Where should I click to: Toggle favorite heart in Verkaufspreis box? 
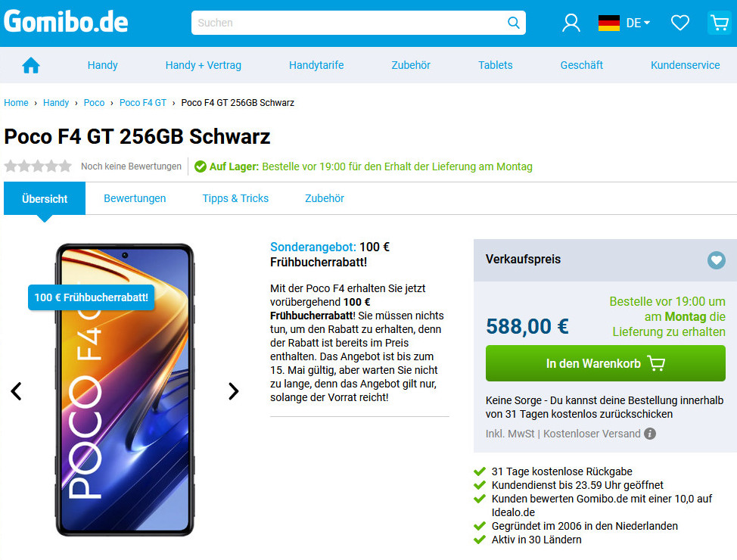coord(717,260)
